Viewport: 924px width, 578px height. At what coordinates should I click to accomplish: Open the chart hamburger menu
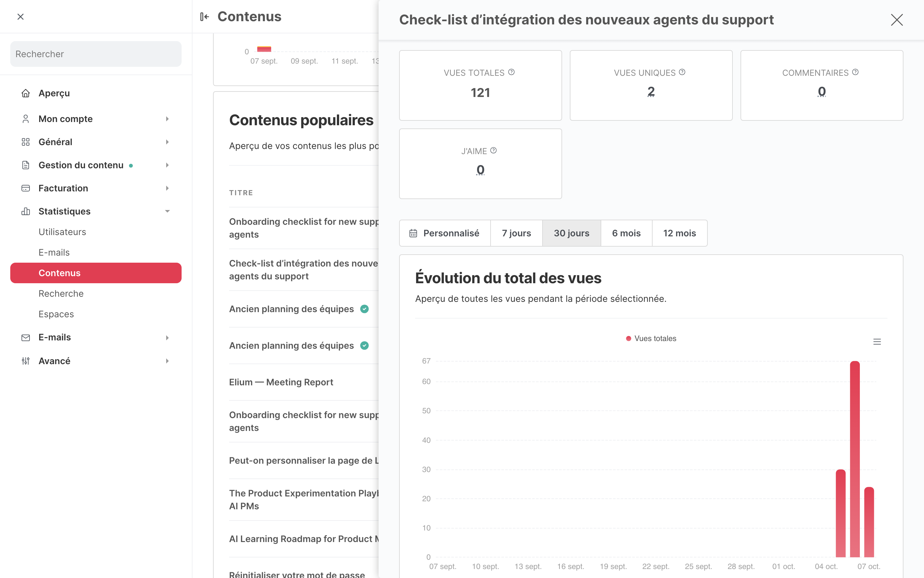point(877,342)
